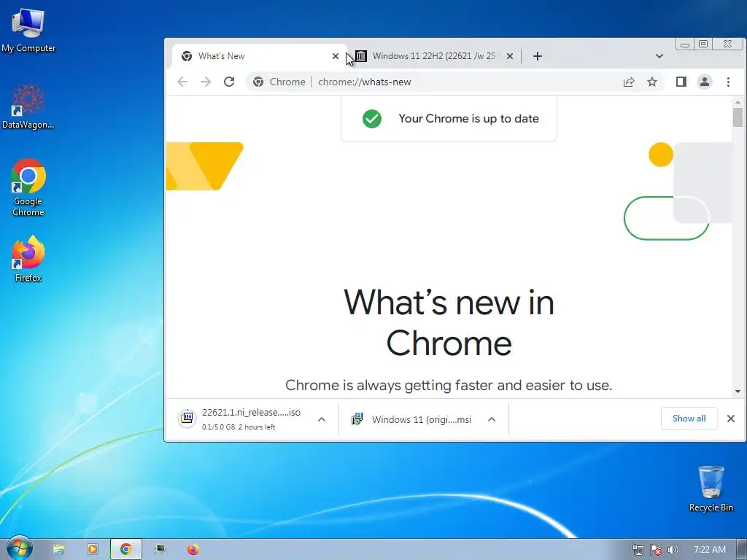This screenshot has height=560, width=747.
Task: Bookmark this tab with the star icon
Action: 652,82
